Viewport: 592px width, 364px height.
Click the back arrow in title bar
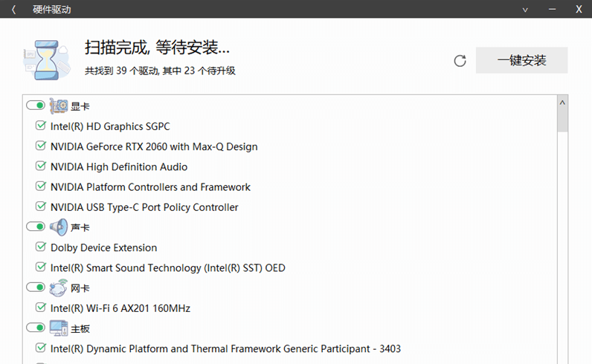tap(13, 10)
